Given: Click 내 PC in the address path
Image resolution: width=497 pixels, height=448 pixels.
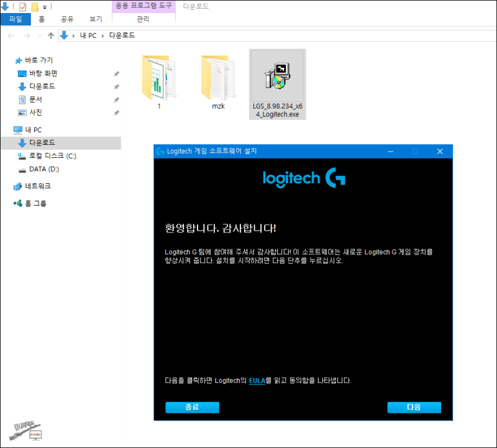Looking at the screenshot, I should coord(88,35).
